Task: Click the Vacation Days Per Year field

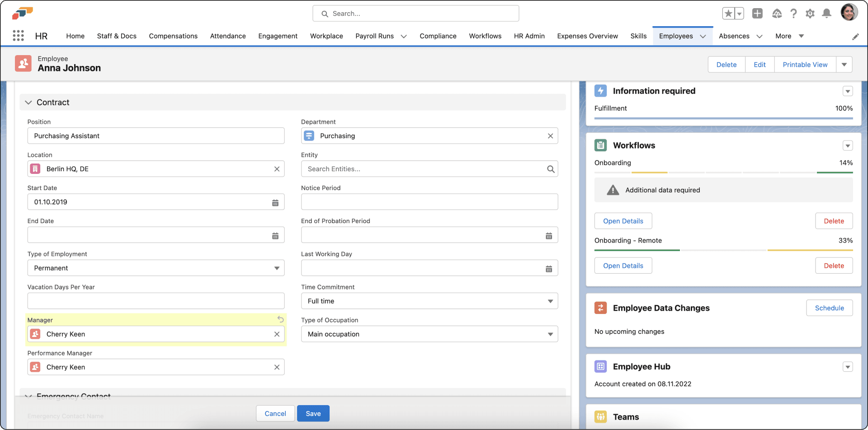Action: (156, 301)
